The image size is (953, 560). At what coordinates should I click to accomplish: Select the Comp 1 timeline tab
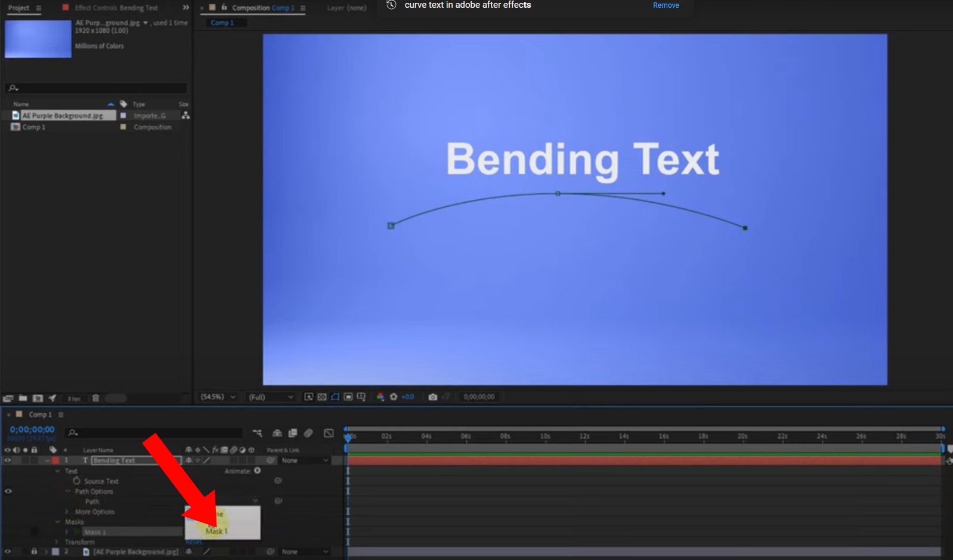coord(40,414)
